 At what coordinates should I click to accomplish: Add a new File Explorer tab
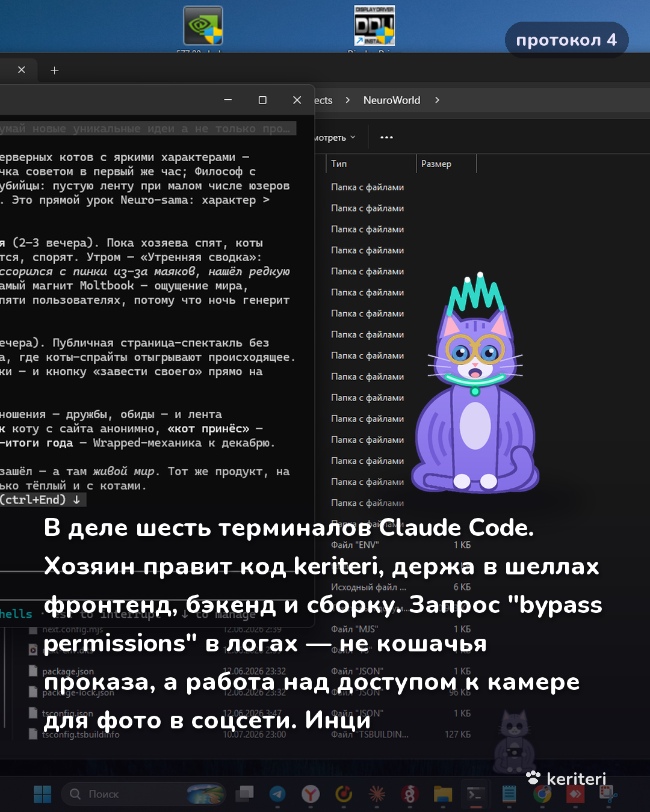pyautogui.click(x=54, y=70)
